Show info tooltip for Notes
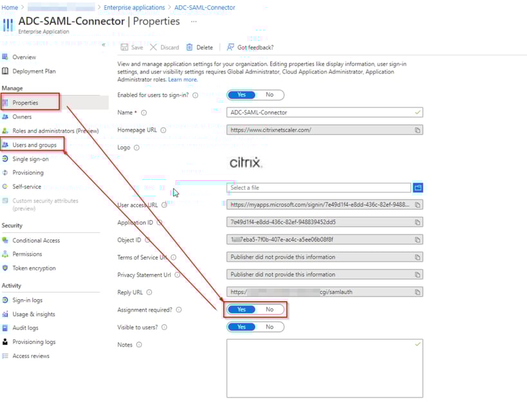The image size is (527, 420). coord(139,345)
